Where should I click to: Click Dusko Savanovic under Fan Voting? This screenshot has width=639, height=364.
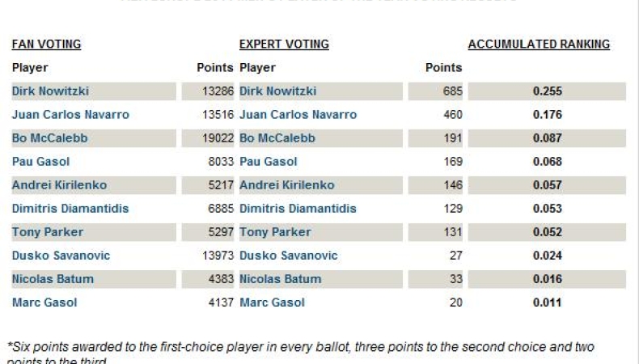(x=61, y=256)
